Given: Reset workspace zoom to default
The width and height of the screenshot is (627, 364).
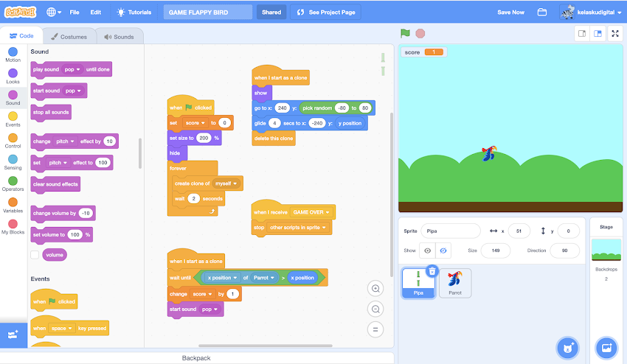Looking at the screenshot, I should [375, 329].
